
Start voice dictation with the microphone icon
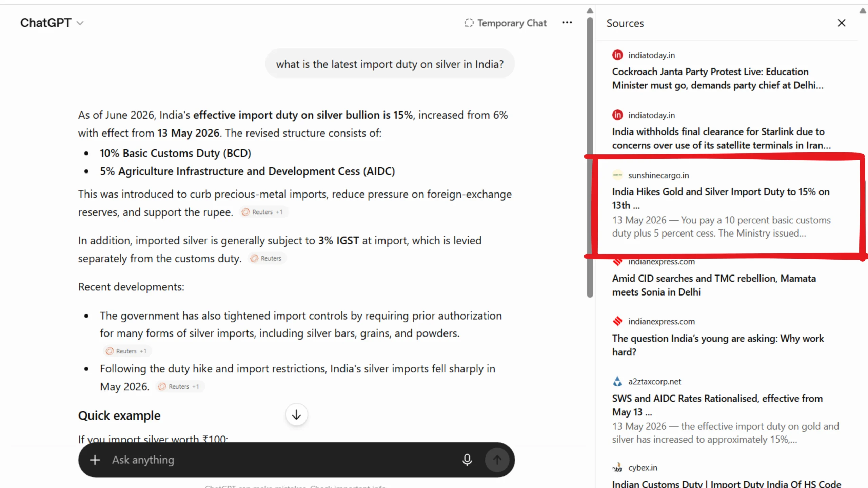(x=467, y=460)
